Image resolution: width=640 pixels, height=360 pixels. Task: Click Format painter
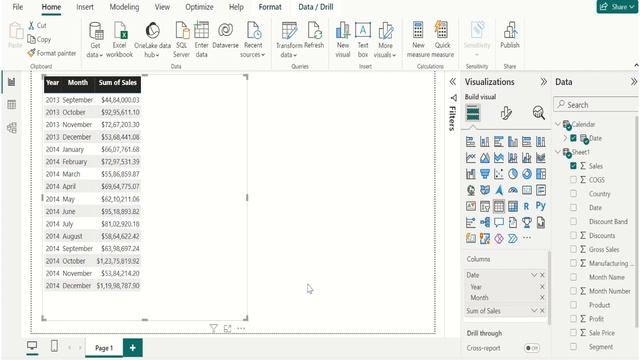52,53
